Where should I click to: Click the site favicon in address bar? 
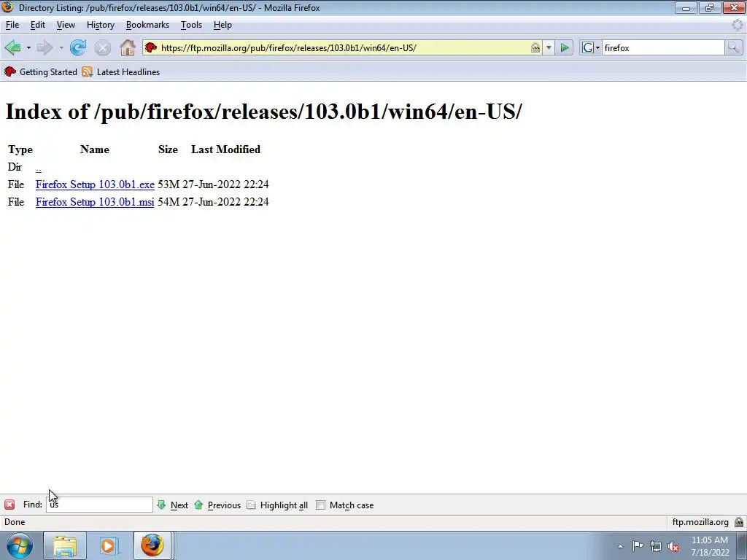151,47
